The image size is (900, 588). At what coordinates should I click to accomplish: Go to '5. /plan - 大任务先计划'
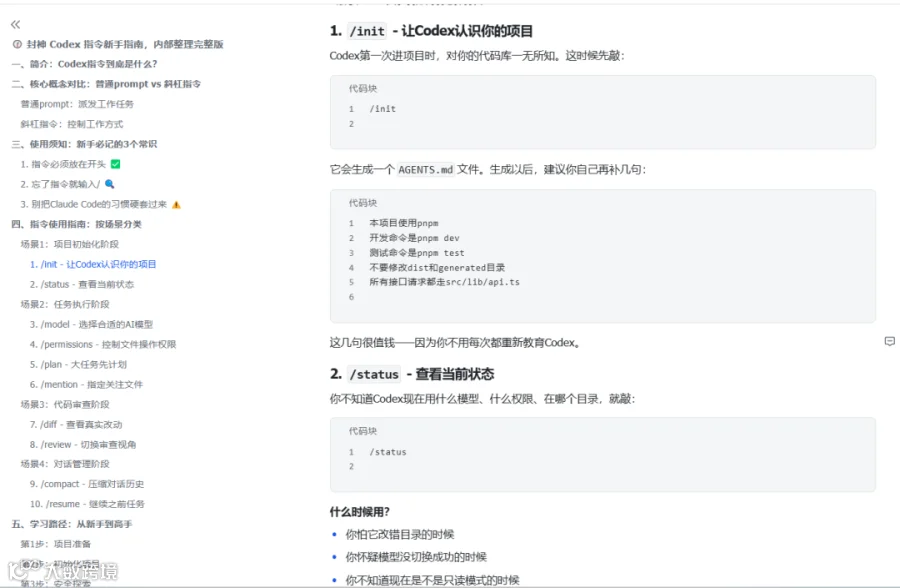click(x=78, y=365)
